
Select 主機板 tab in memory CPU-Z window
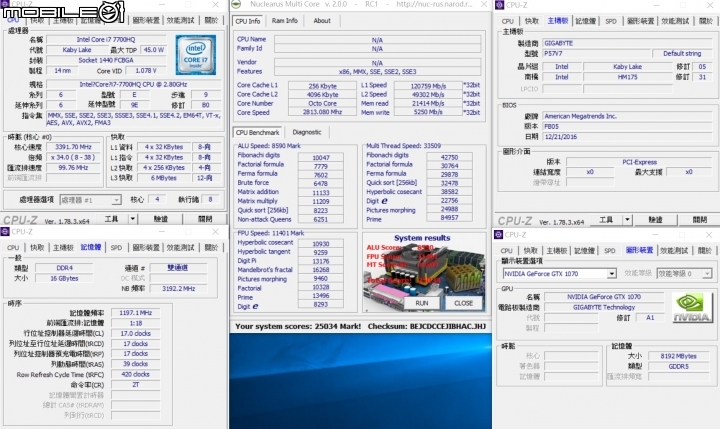[63, 248]
